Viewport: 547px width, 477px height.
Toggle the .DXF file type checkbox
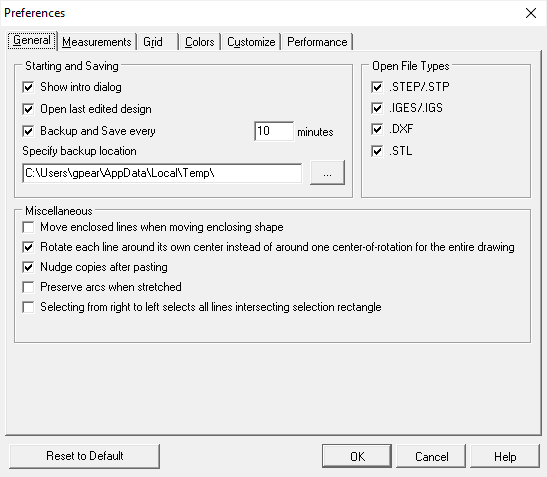[x=377, y=129]
